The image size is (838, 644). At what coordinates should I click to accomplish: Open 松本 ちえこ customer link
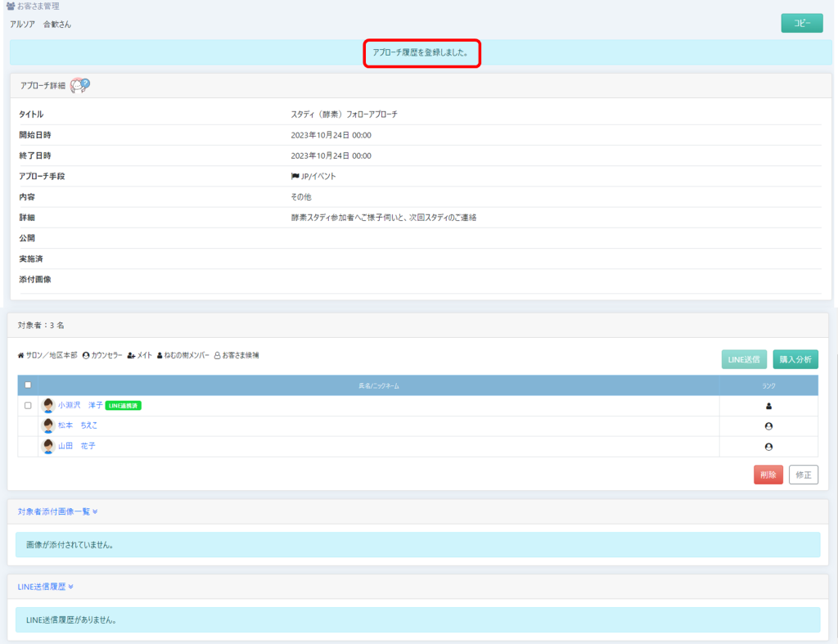(78, 426)
